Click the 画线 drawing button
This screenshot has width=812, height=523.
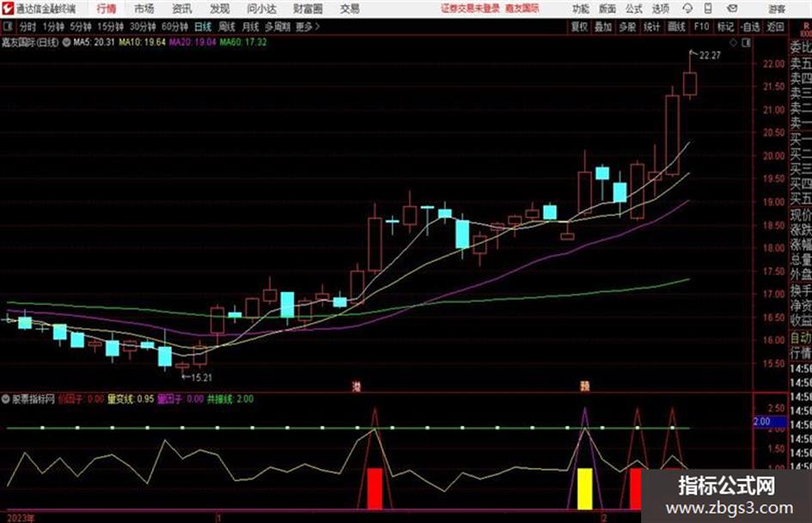[677, 27]
